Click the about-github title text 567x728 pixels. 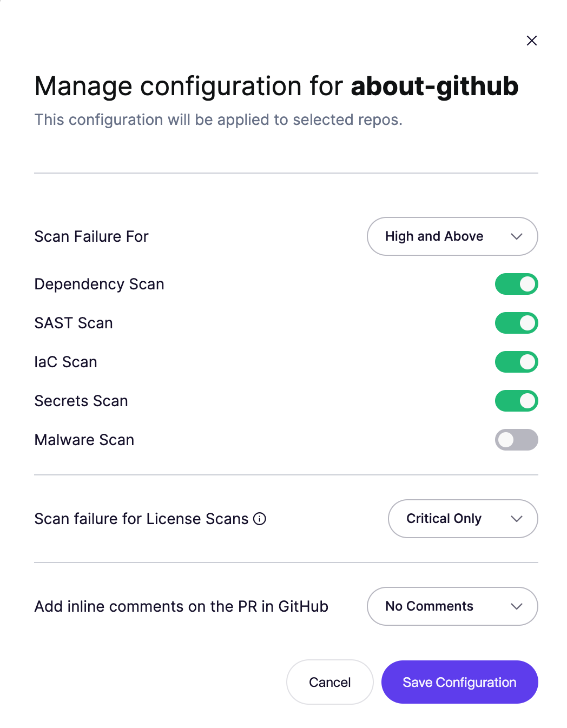click(434, 87)
